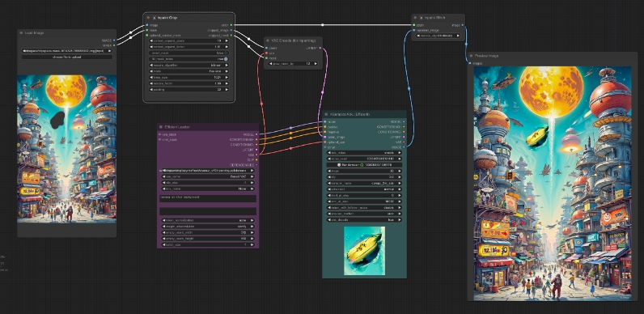Click the KSampler Adv. (Efficient) title icon
The height and width of the screenshot is (314, 644).
[327, 114]
